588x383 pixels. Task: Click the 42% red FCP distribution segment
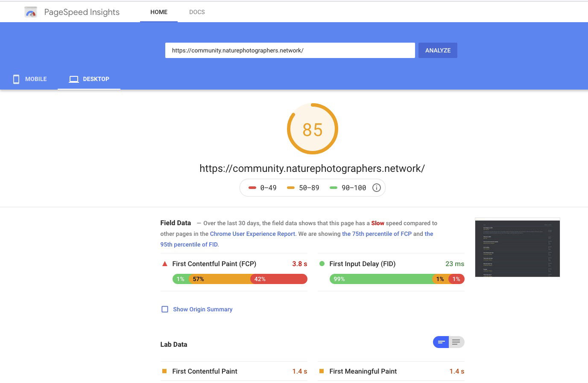(x=278, y=279)
